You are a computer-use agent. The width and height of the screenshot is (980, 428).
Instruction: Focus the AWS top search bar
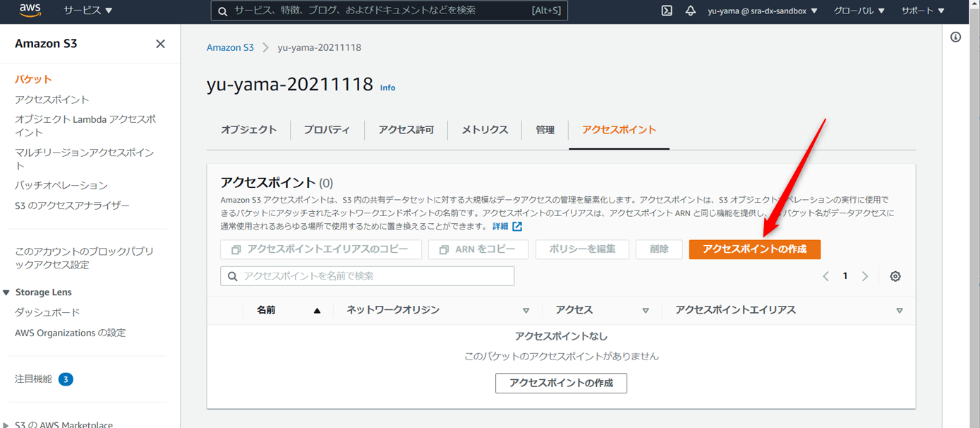(389, 11)
